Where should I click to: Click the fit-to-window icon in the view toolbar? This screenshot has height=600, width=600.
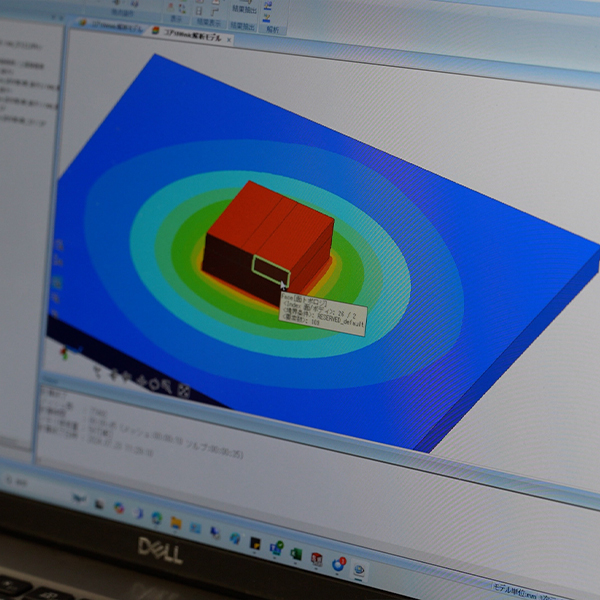[x=184, y=391]
